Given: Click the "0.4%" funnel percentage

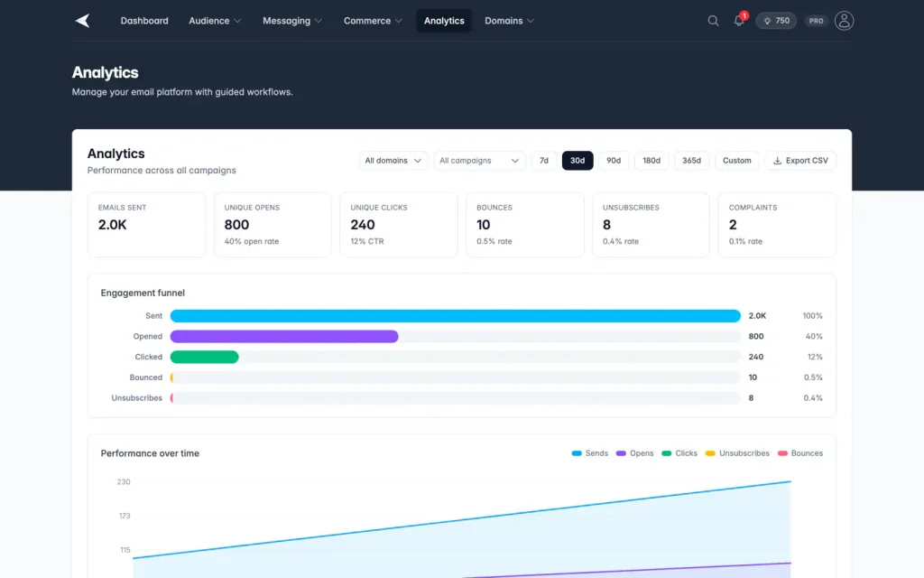Looking at the screenshot, I should 813,398.
